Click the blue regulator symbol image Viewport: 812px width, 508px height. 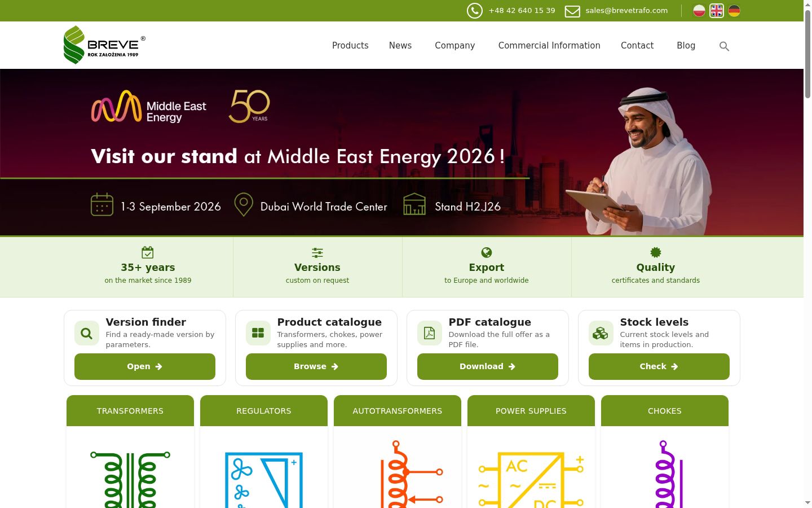264,480
